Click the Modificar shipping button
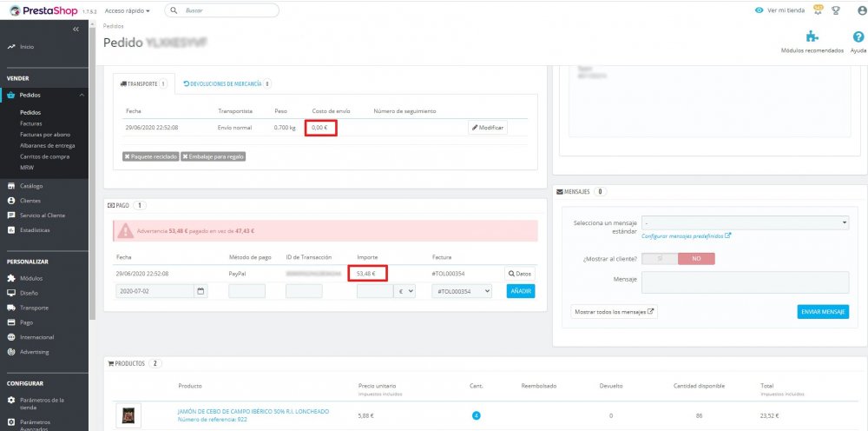Screen dimensions: 868x431 (x=488, y=128)
